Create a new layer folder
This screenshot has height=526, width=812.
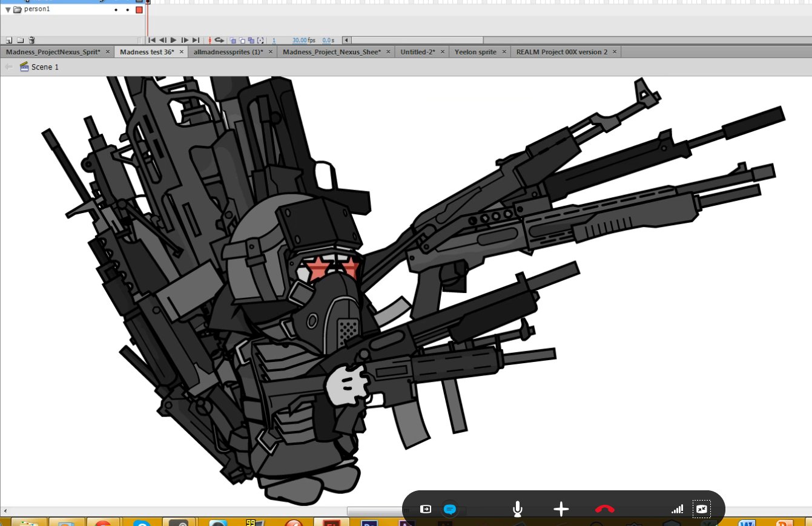pyautogui.click(x=20, y=41)
